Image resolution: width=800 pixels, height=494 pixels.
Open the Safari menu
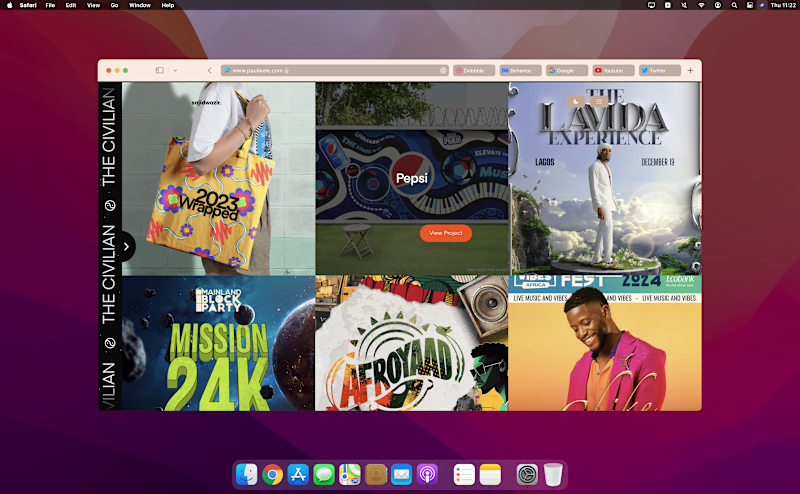[x=28, y=5]
